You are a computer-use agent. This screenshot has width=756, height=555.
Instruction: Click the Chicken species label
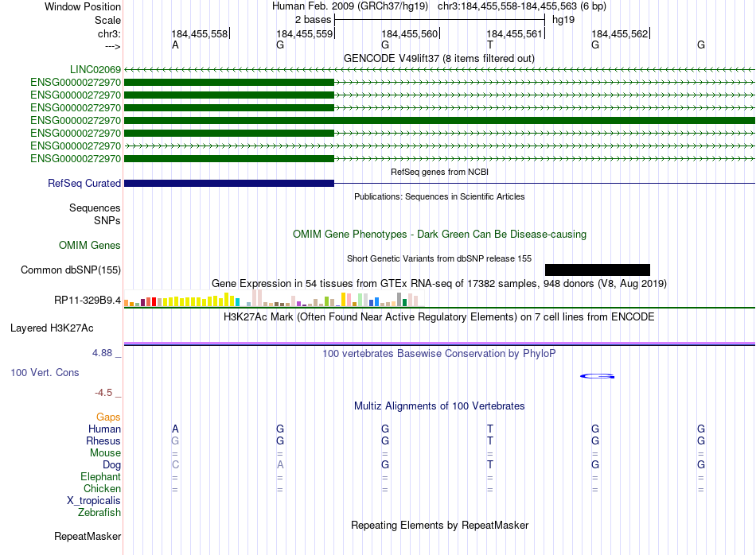[102, 489]
